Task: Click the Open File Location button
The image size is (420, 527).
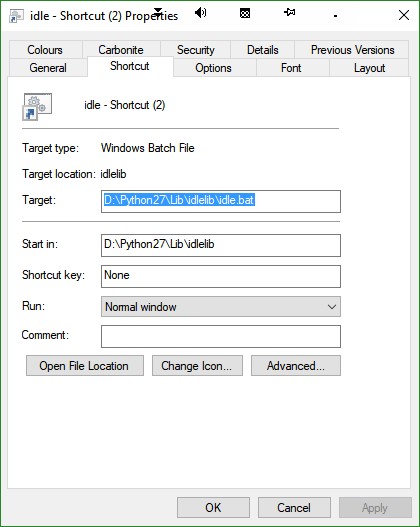Action: tap(85, 366)
